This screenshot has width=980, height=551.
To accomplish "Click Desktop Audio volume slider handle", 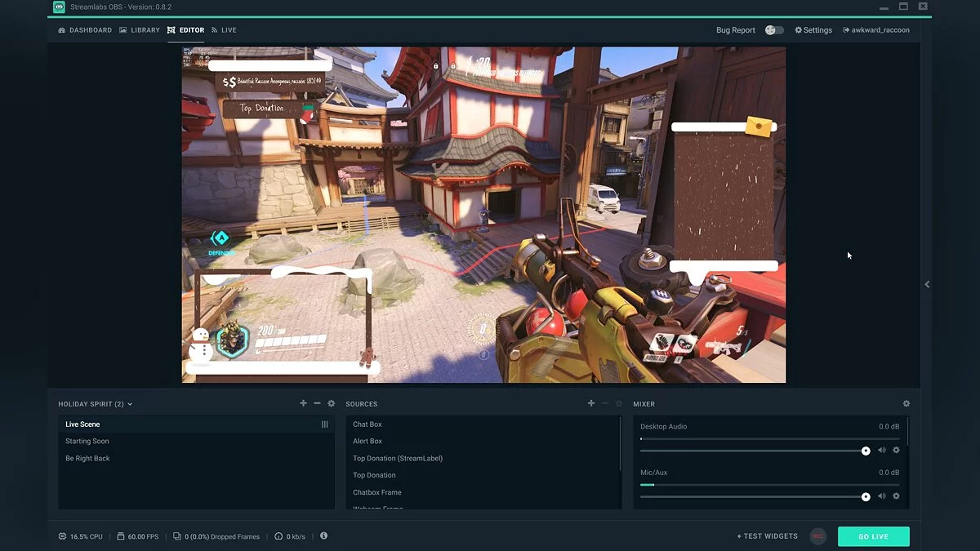I will [x=866, y=451].
